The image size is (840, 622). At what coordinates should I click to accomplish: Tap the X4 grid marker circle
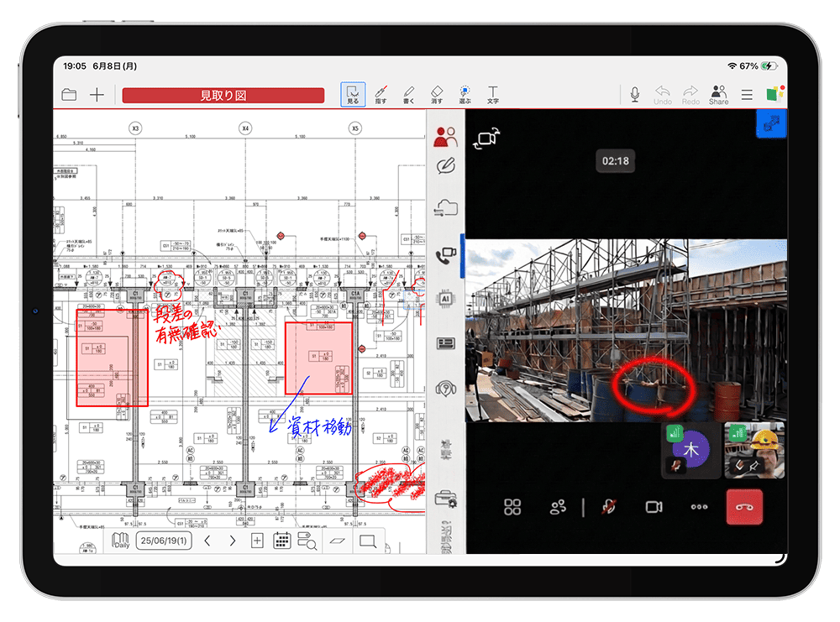click(244, 128)
